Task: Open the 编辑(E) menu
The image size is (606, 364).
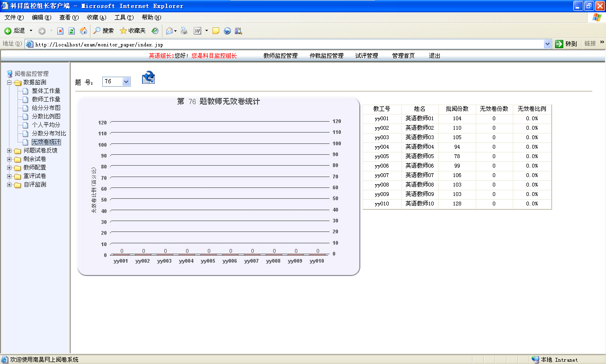Action: [41, 18]
